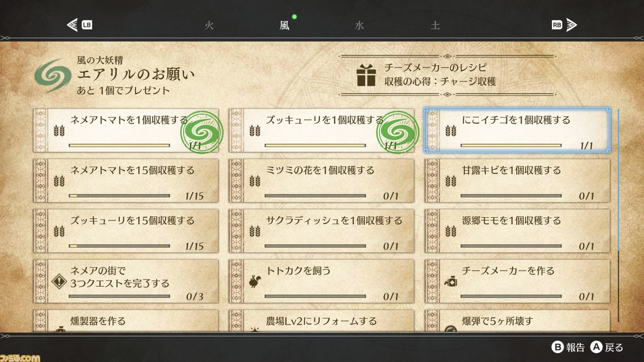644x362 pixels.
Task: Click the RB next-page arrow icon
Action: point(564,25)
